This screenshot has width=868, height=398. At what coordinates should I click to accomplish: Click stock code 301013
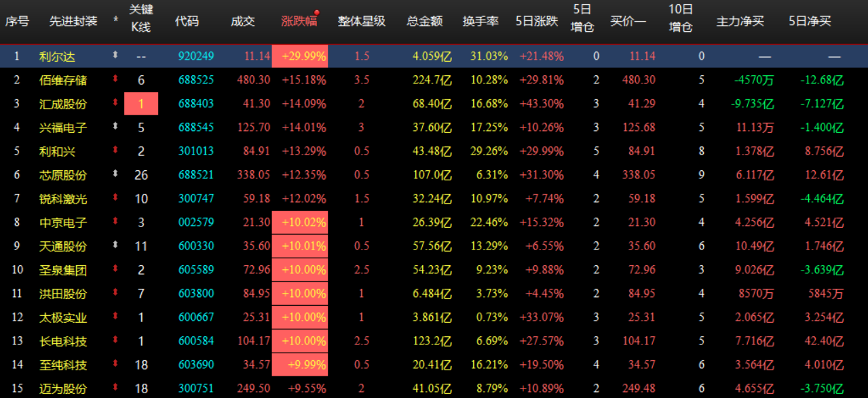pyautogui.click(x=196, y=151)
